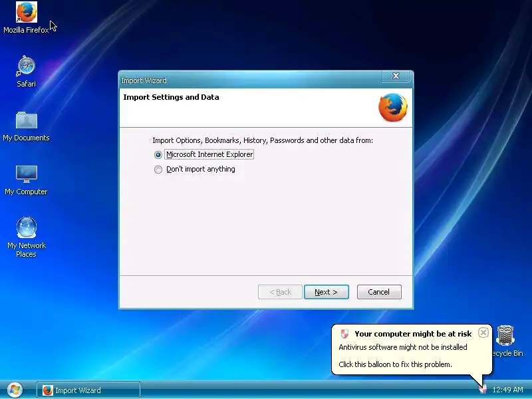Dismiss the computer at risk balloon
Viewport: 532px width, 399px height.
(483, 332)
